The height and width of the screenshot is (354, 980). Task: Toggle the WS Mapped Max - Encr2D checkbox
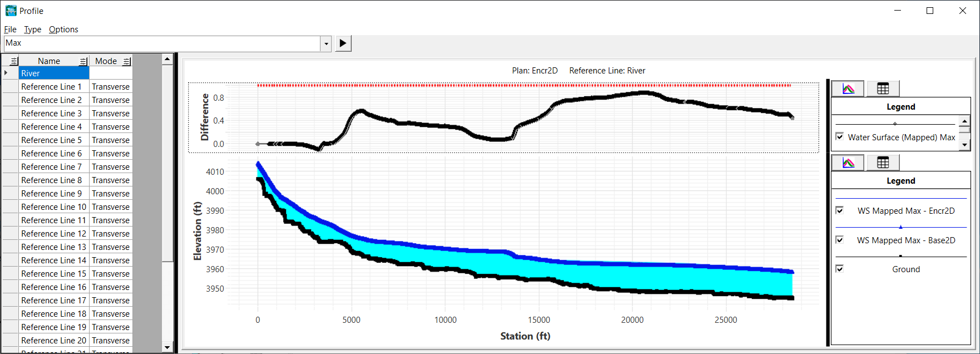point(840,210)
